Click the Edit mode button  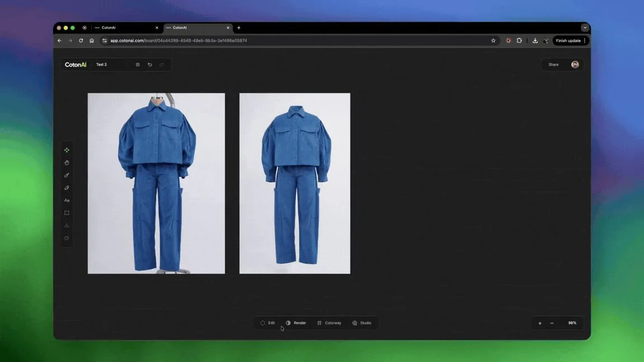268,323
